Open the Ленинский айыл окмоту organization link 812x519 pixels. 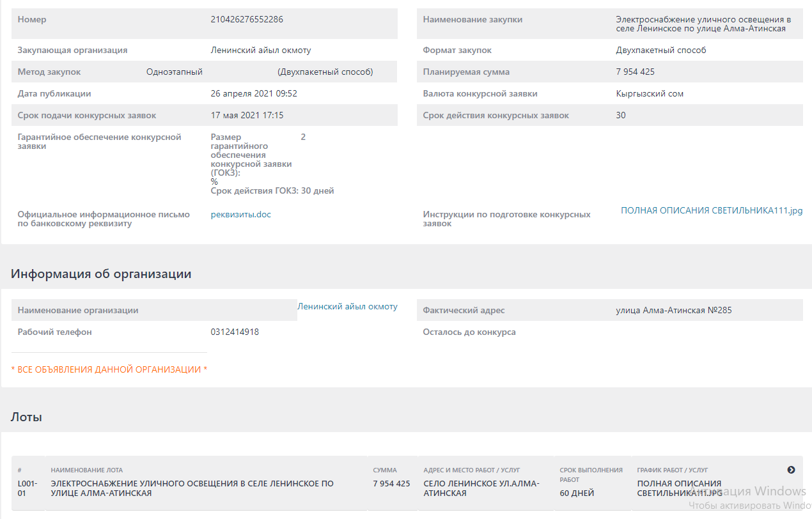(x=347, y=307)
